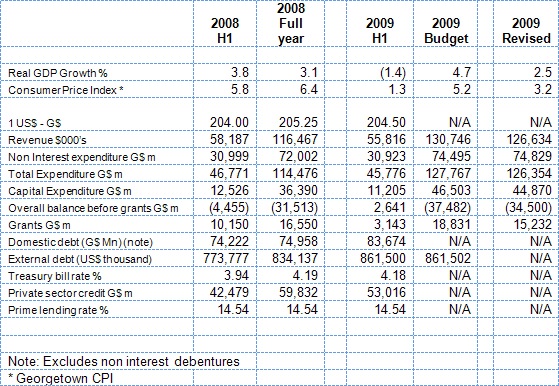Click the GDP budget value 4.7
This screenshot has width=559, height=386.
click(x=462, y=72)
